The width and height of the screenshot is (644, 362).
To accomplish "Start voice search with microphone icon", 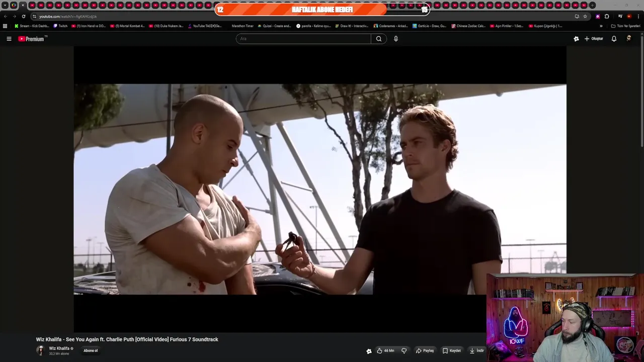I will [396, 39].
